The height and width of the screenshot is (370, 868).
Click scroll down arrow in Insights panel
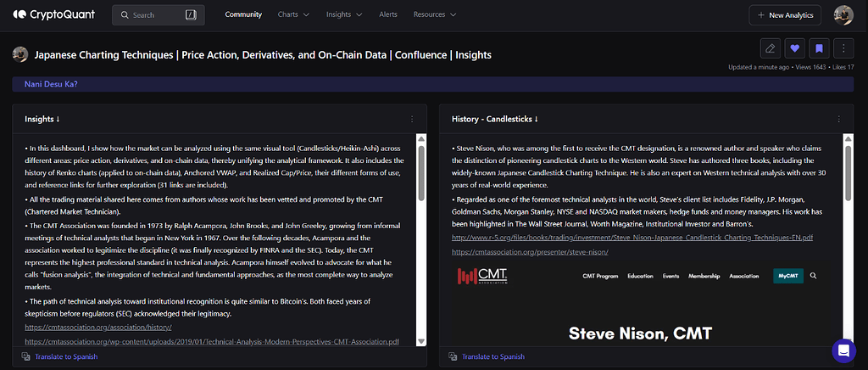pos(421,341)
